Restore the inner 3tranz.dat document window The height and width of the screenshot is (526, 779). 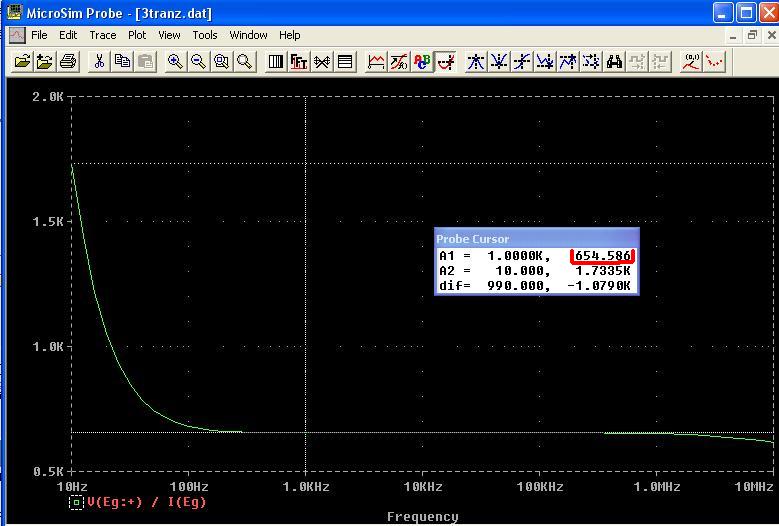pos(753,35)
